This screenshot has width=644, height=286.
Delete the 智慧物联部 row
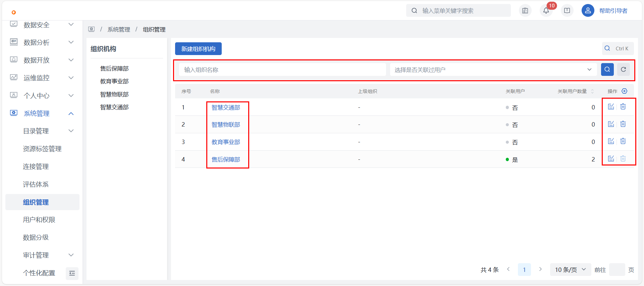pyautogui.click(x=623, y=124)
